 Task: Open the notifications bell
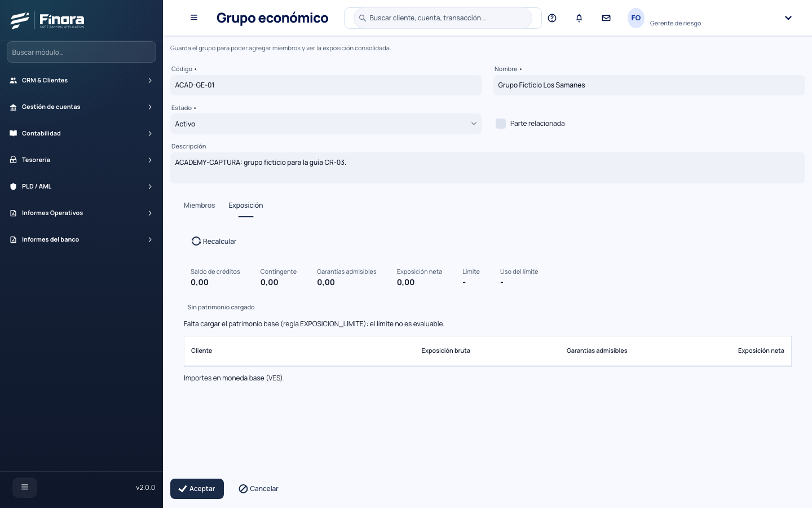click(579, 18)
